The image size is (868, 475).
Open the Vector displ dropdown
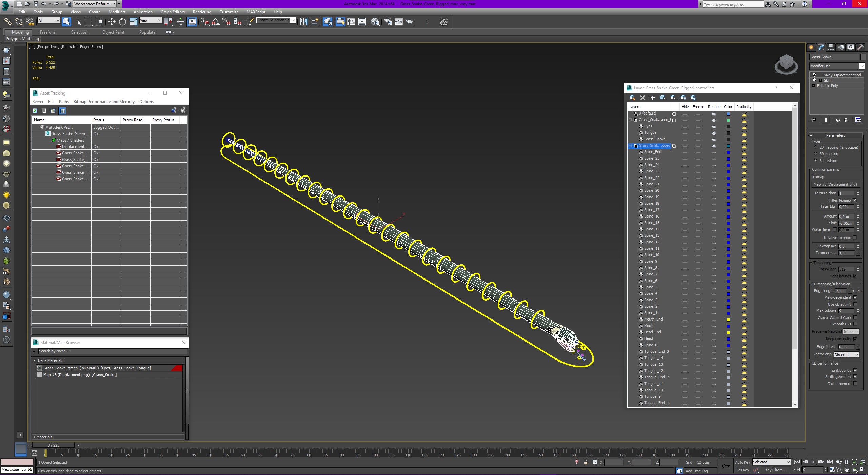847,355
